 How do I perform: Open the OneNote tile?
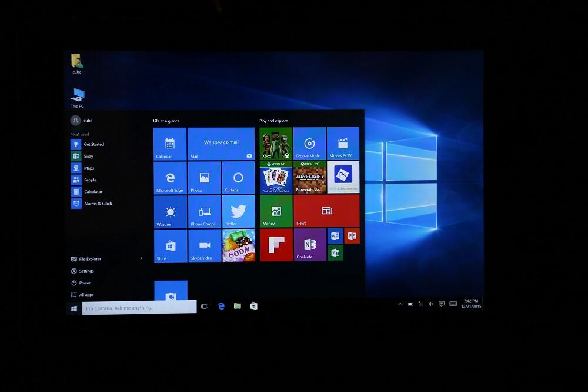pyautogui.click(x=310, y=245)
